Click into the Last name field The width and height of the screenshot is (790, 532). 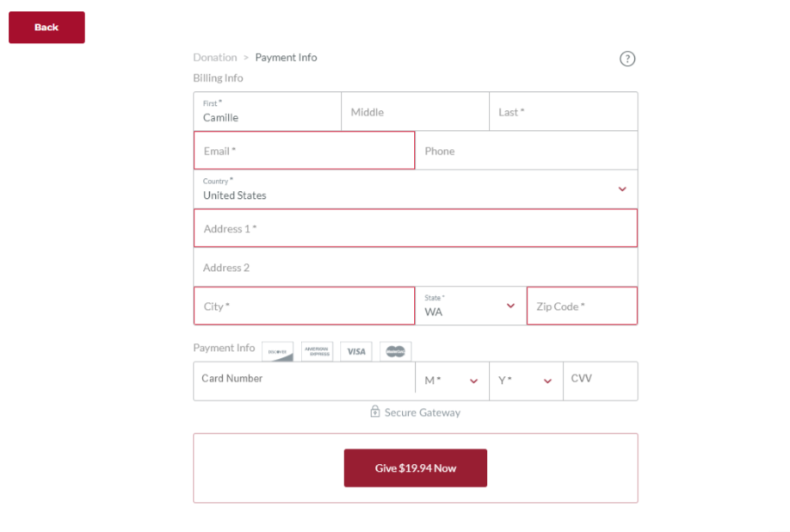(564, 111)
